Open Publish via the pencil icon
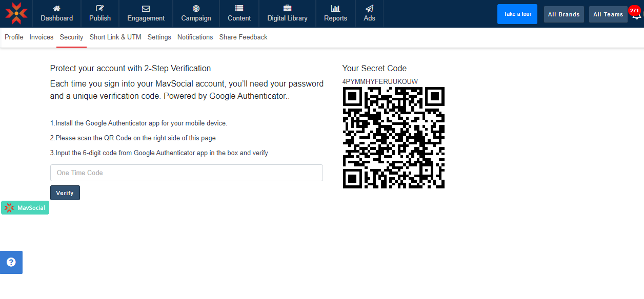Viewport: 644px width, 299px height. [x=100, y=8]
